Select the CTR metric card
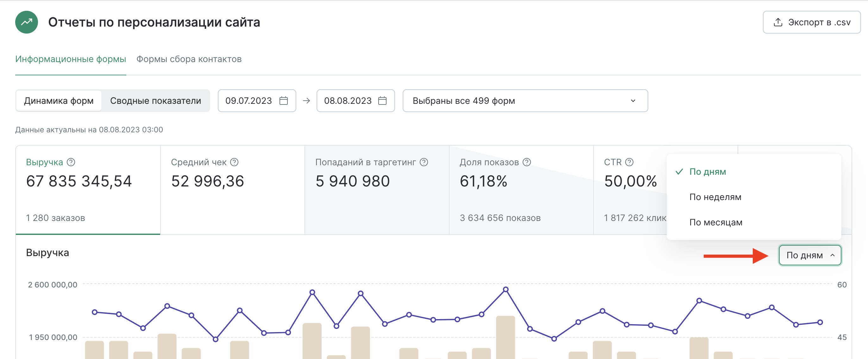This screenshot has width=868, height=359. (630, 190)
